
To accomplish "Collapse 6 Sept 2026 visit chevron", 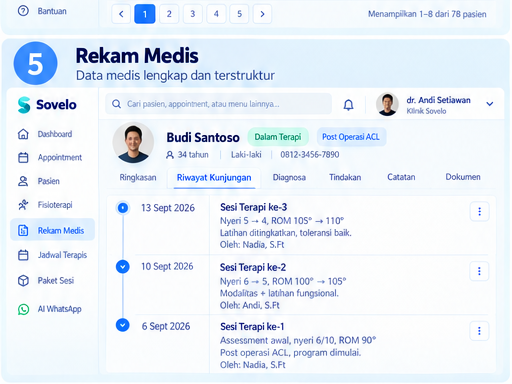I will pyautogui.click(x=123, y=325).
